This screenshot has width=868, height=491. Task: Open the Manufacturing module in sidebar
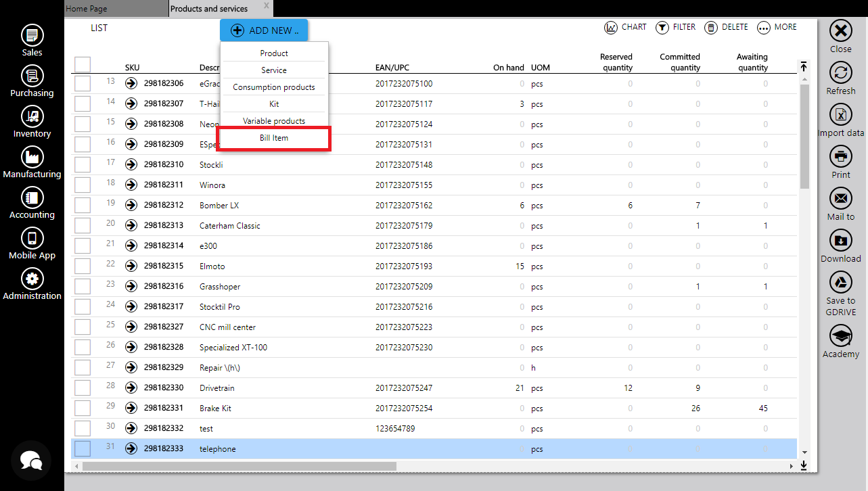point(32,157)
